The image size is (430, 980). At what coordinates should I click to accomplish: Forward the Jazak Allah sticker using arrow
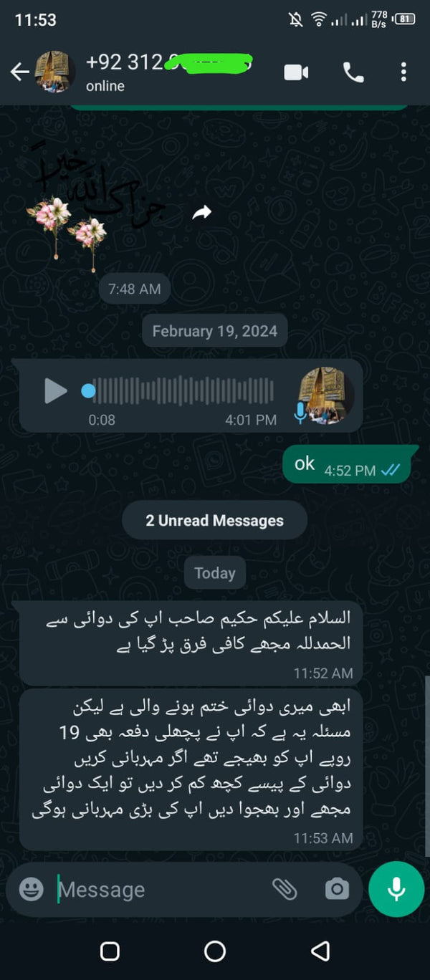coord(202,212)
